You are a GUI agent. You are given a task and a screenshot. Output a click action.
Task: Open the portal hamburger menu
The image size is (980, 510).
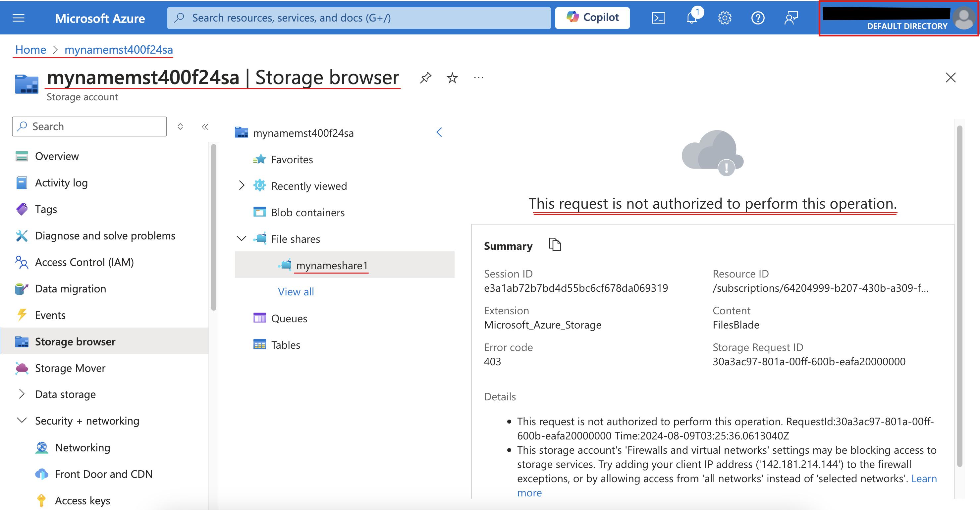18,18
